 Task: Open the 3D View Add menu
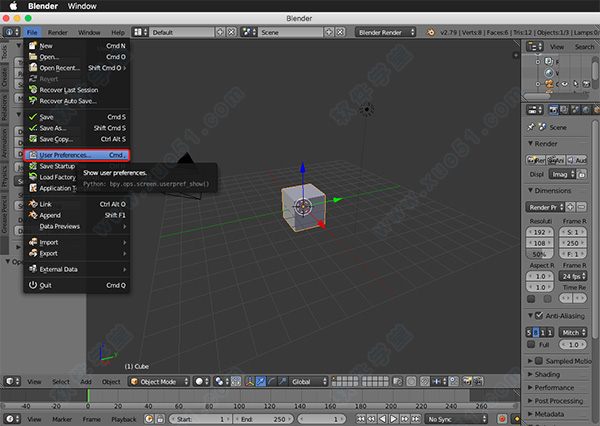tap(86, 382)
